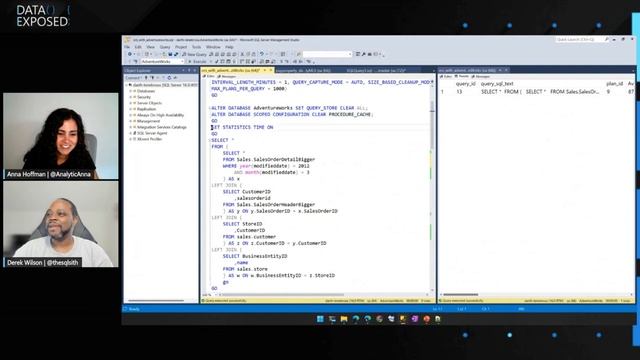Open the Results tab in right pane

click(462, 76)
